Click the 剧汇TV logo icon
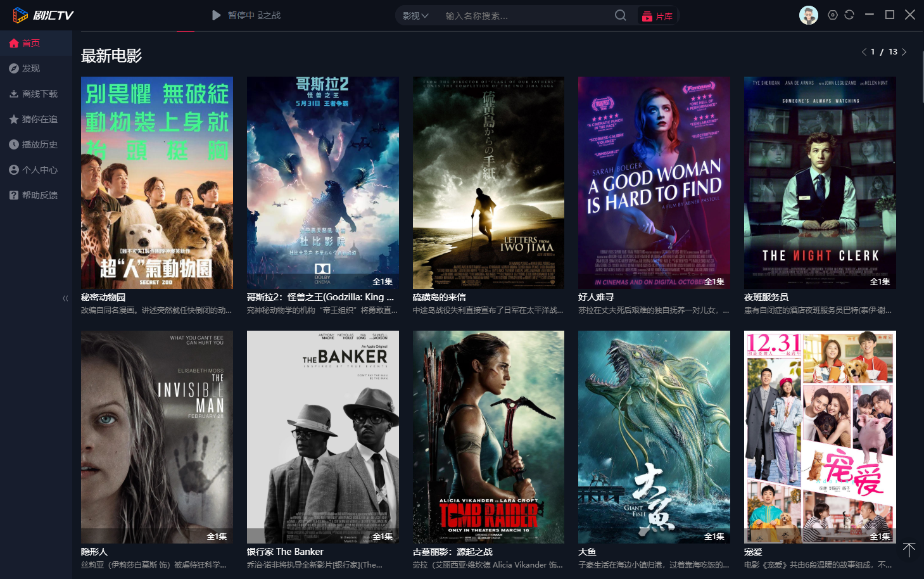924x579 pixels. pyautogui.click(x=21, y=15)
